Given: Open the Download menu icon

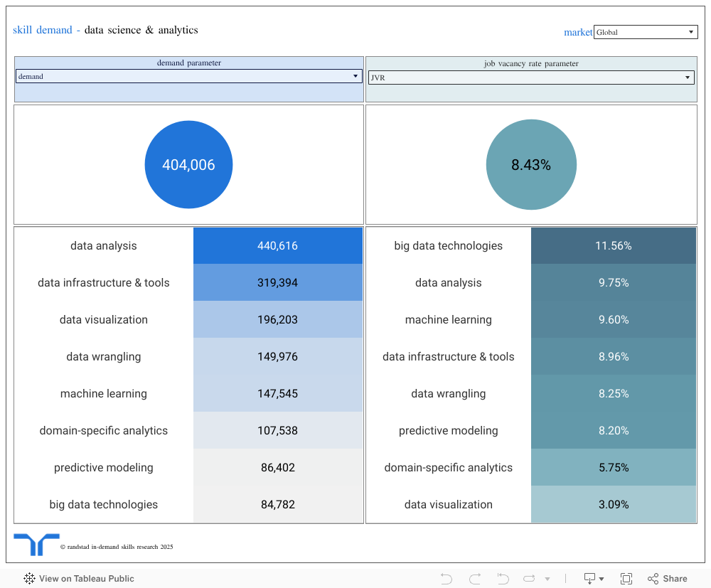Looking at the screenshot, I should point(593,579).
